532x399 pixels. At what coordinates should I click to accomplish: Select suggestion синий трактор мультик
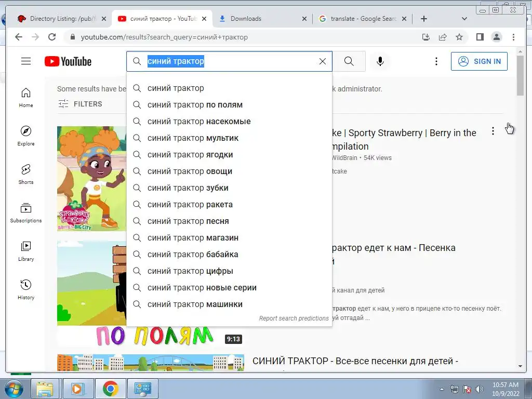coord(229,138)
